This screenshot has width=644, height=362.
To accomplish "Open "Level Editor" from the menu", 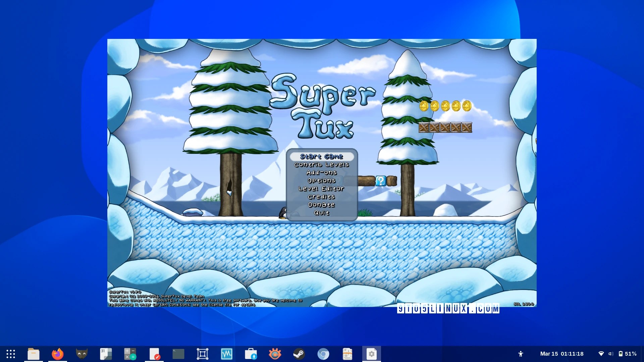I will [x=322, y=188].
